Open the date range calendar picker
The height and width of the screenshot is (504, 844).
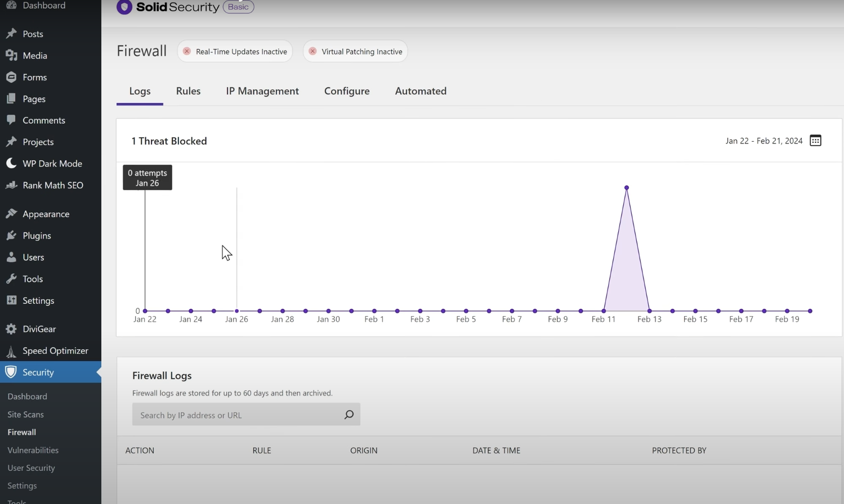[815, 141]
